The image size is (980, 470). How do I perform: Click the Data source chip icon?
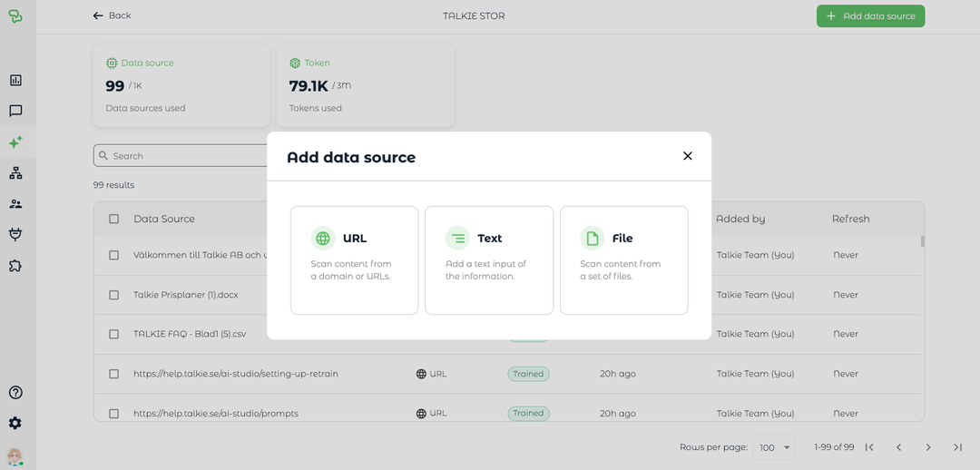point(112,64)
